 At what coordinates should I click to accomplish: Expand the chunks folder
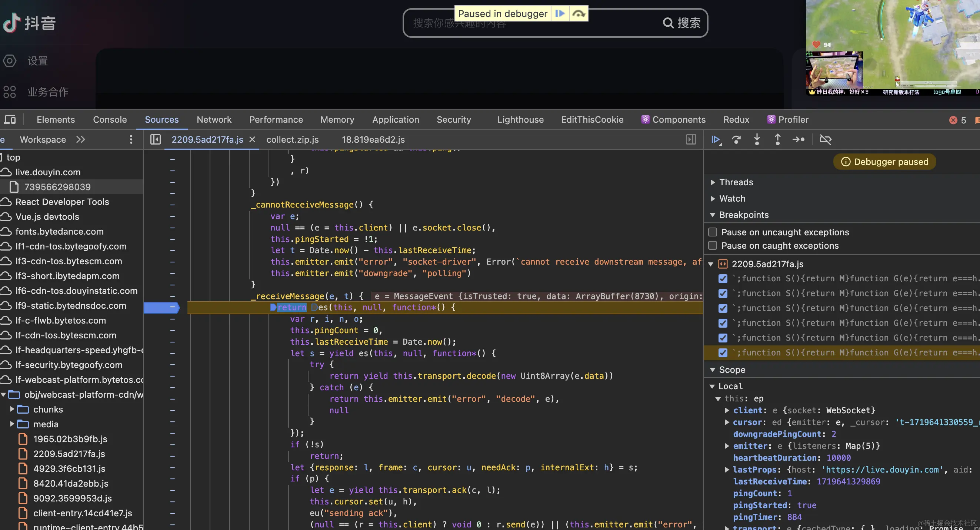[12, 409]
